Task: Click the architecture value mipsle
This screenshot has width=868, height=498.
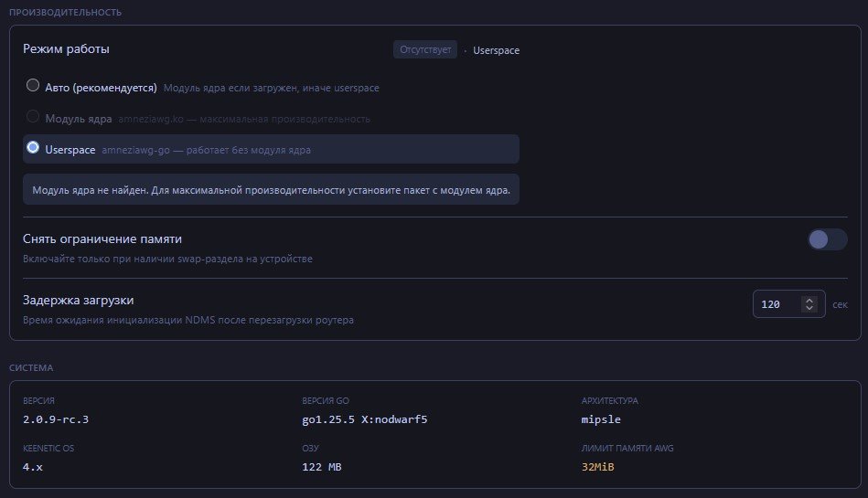Action: (x=600, y=419)
